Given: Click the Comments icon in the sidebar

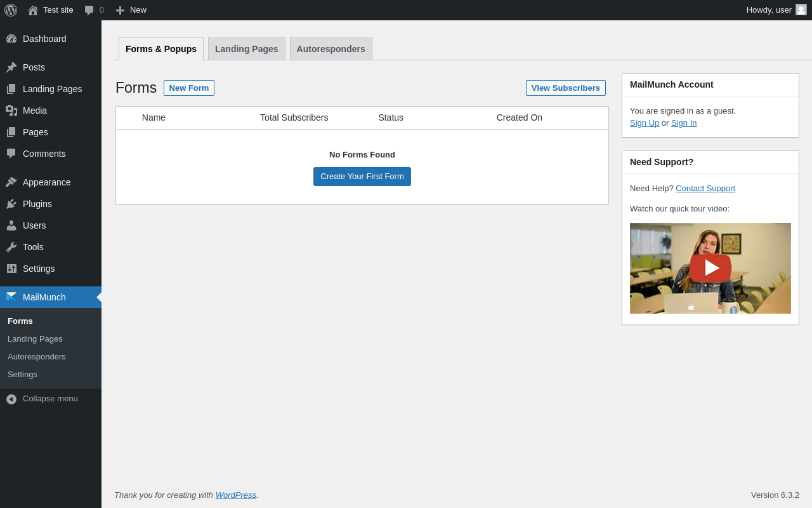Looking at the screenshot, I should click(11, 154).
